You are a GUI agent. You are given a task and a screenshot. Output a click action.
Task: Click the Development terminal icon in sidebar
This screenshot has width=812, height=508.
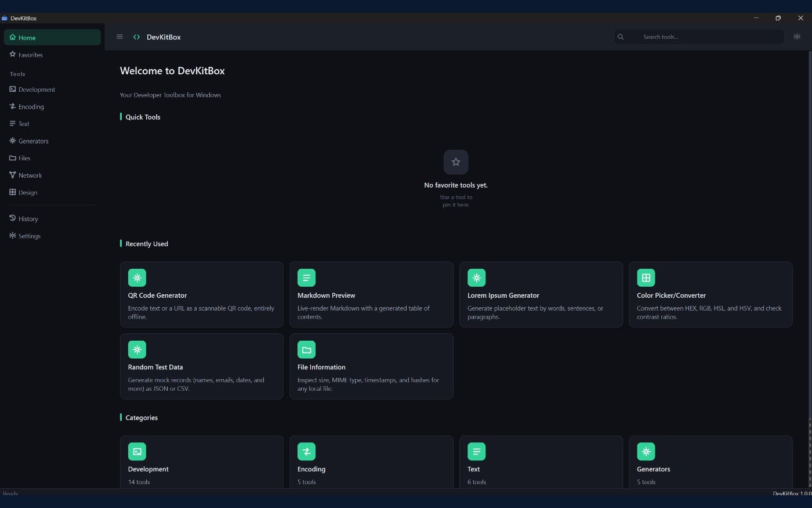pos(12,89)
